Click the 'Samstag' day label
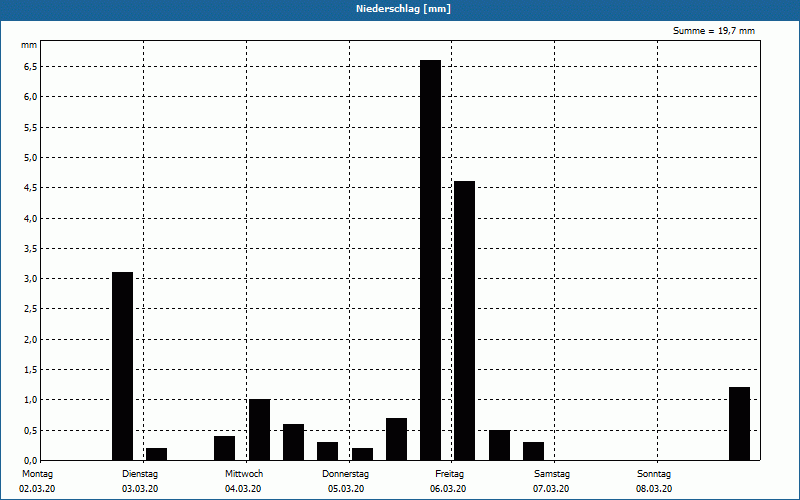The height and width of the screenshot is (500, 800). coord(552,474)
